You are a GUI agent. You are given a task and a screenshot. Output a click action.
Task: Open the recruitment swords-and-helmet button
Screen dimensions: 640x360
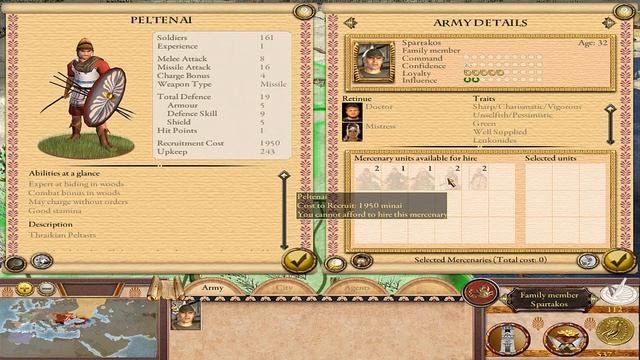point(566,338)
